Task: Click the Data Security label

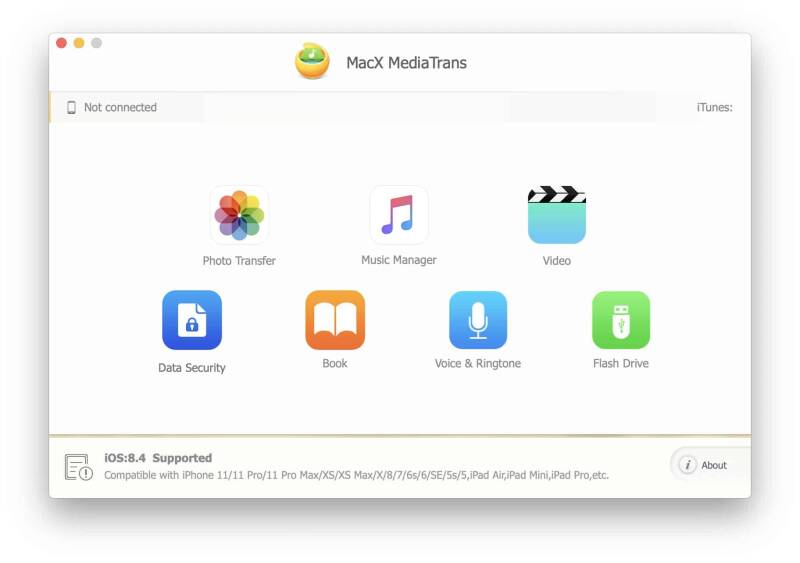Action: coord(192,368)
